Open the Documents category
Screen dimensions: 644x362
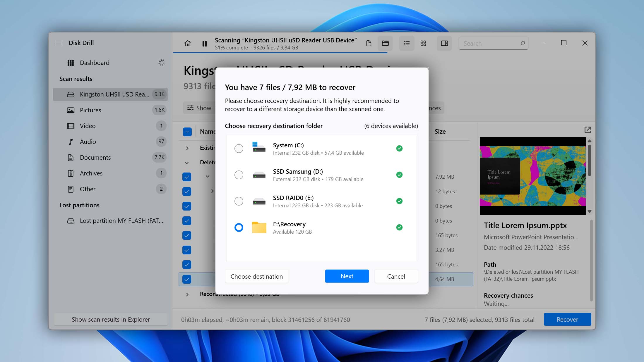point(110,158)
